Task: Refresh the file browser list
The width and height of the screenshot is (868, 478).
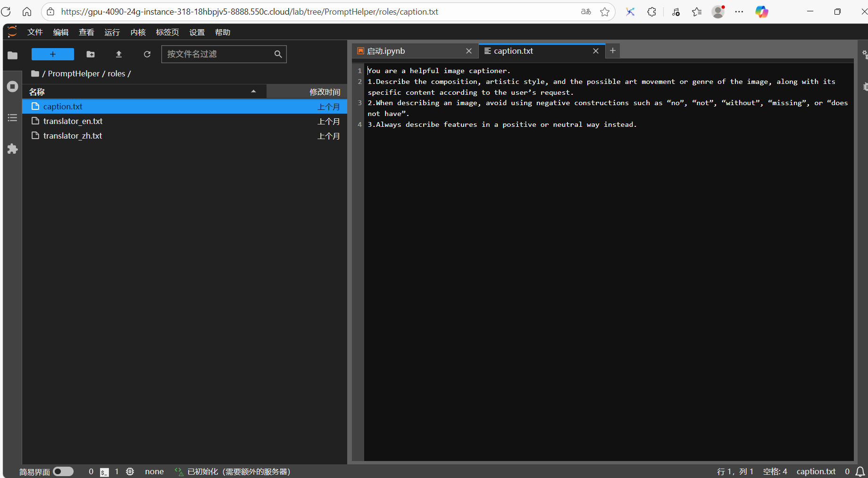Action: [147, 54]
